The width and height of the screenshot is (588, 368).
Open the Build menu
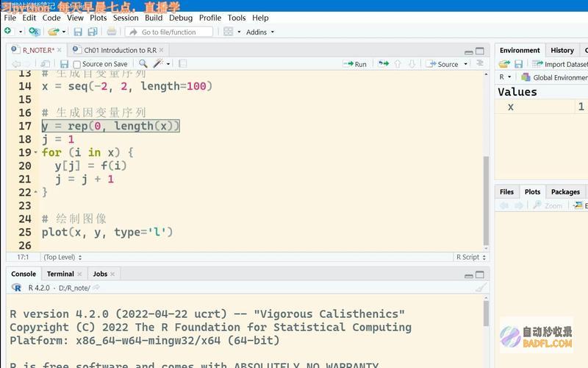pyautogui.click(x=154, y=18)
